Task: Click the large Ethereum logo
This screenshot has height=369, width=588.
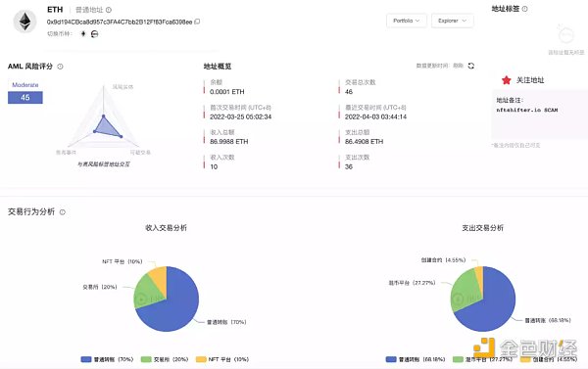Action: pyautogui.click(x=25, y=22)
